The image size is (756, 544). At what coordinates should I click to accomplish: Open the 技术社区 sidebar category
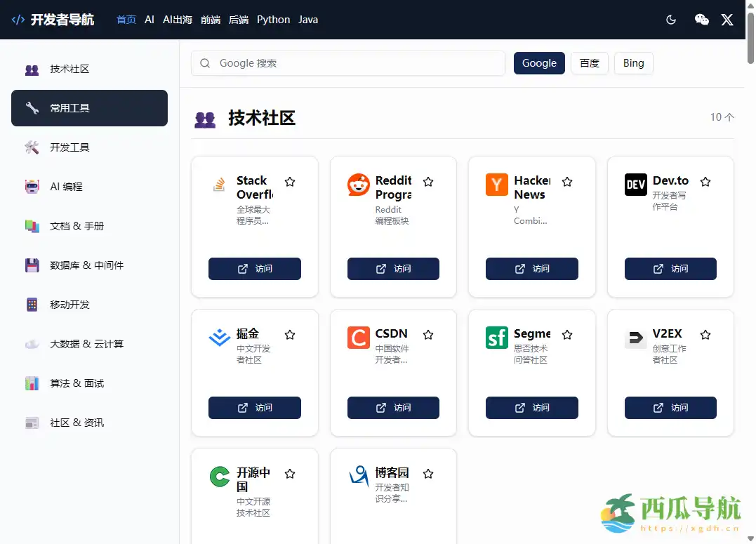pyautogui.click(x=89, y=69)
